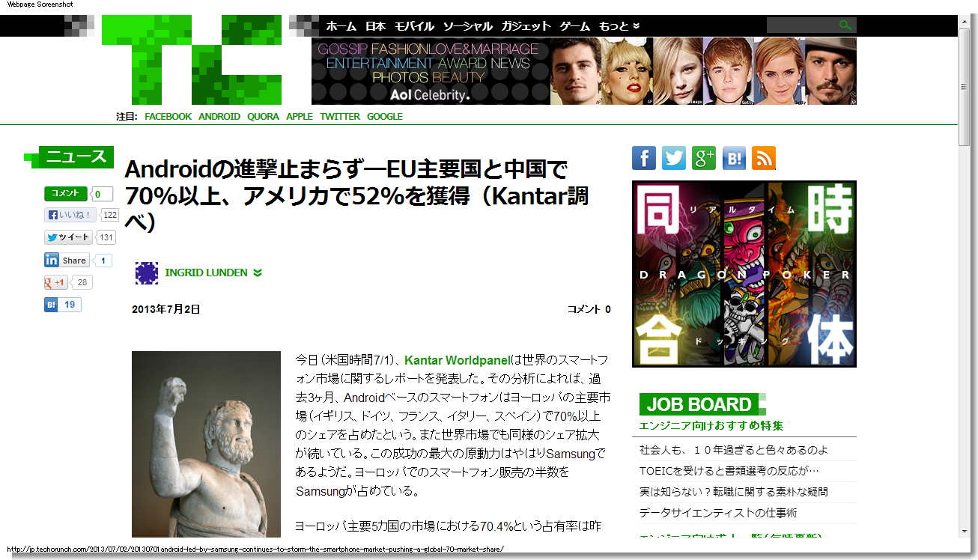Click the tweet count 131
Image resolution: width=978 pixels, height=560 pixels.
click(107, 237)
